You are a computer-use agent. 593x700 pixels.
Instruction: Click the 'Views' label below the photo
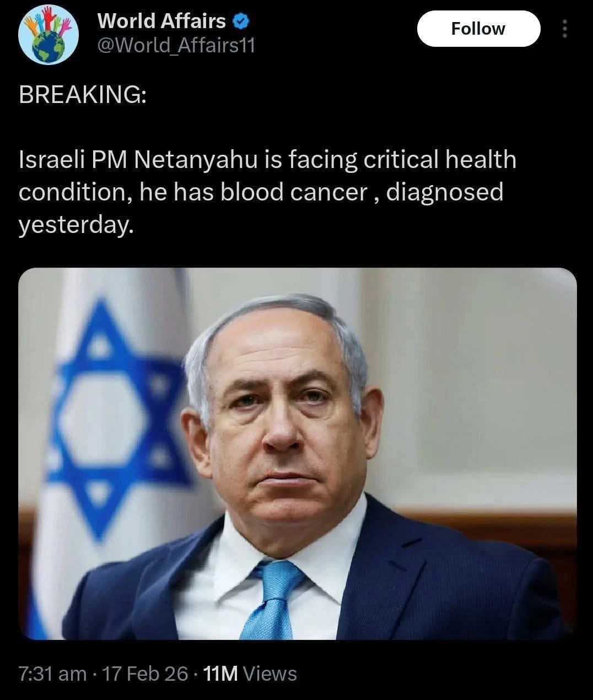pos(269,674)
